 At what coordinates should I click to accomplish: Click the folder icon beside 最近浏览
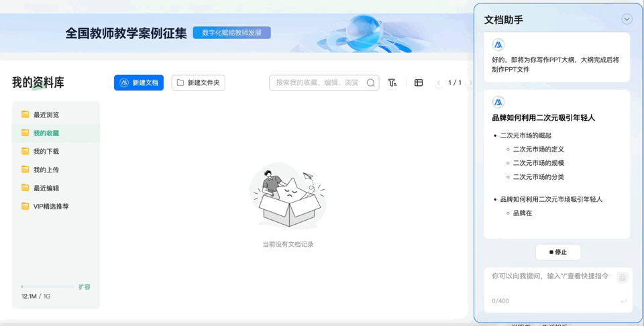(25, 114)
